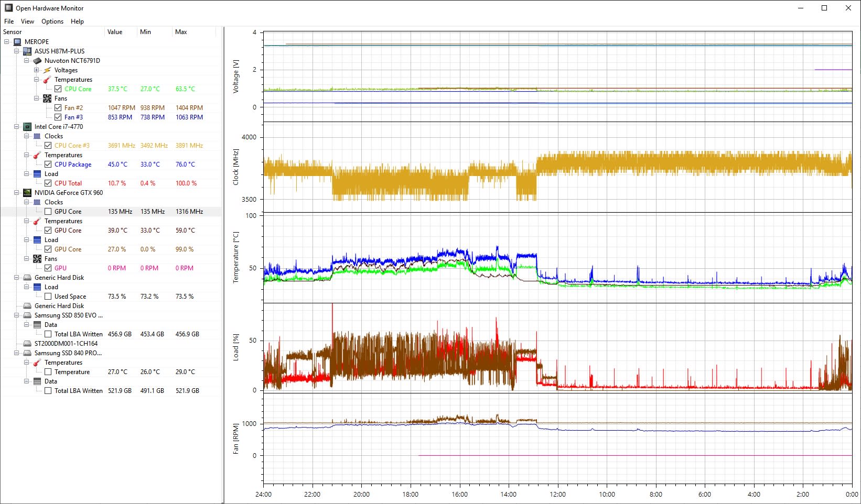Screen dimensions: 861x504
Task: Open the File menu
Action: pos(9,21)
